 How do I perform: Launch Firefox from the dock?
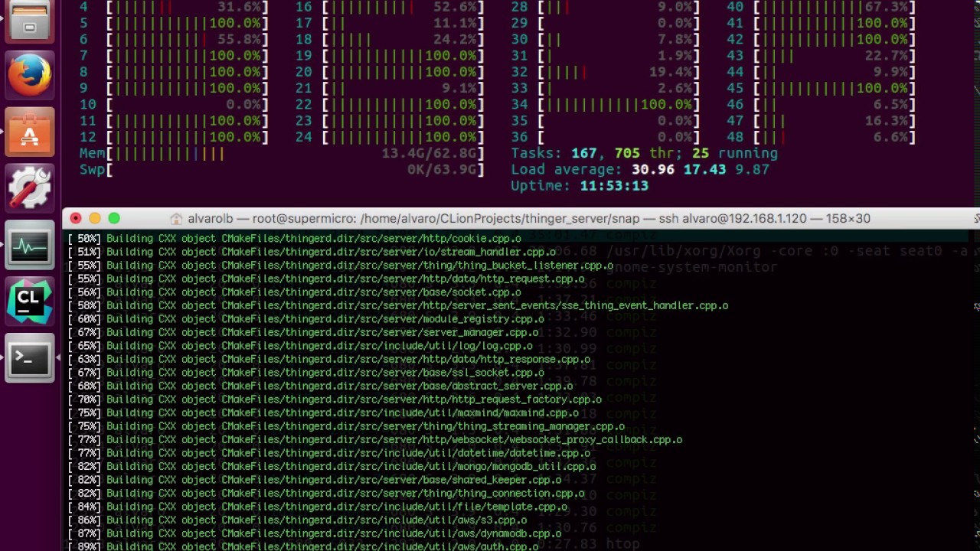pyautogui.click(x=30, y=75)
